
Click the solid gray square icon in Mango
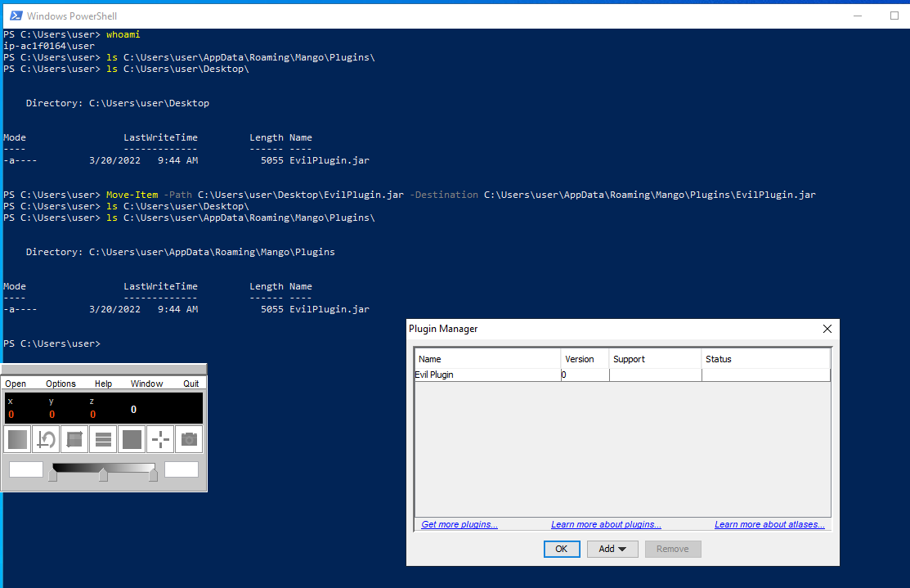(x=132, y=439)
